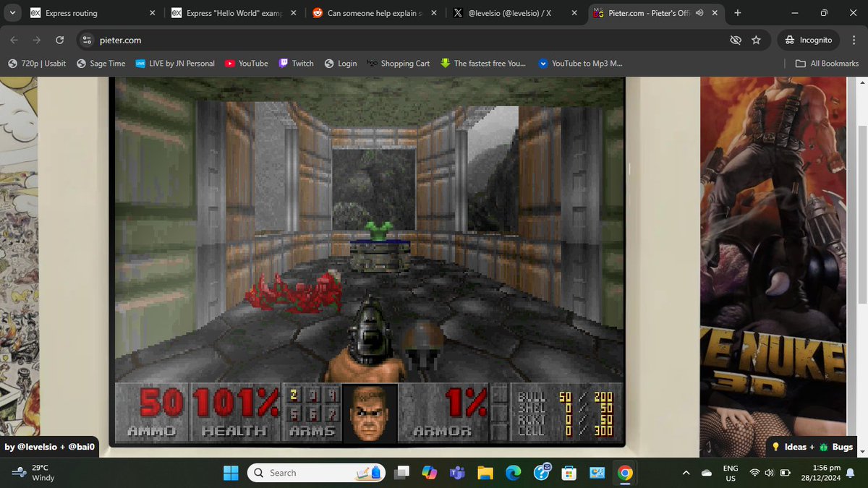Launch Copilot from the taskbar
This screenshot has height=488, width=868.
430,473
